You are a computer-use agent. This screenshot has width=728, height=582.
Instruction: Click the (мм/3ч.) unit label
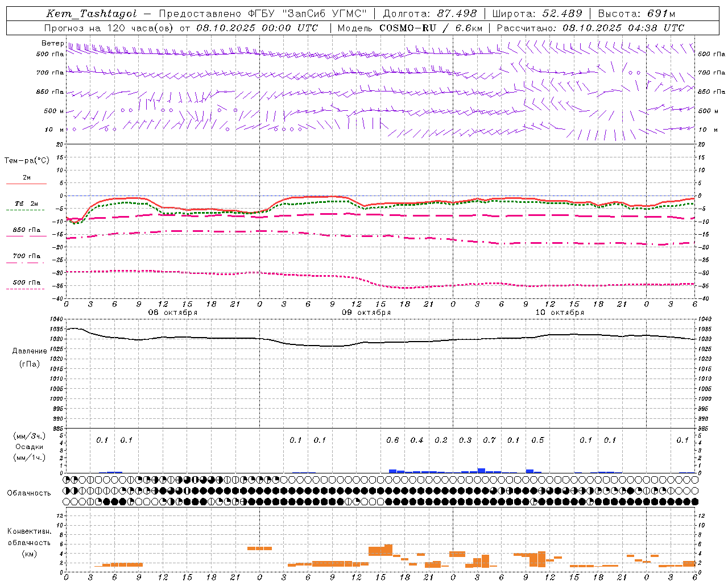[30, 436]
